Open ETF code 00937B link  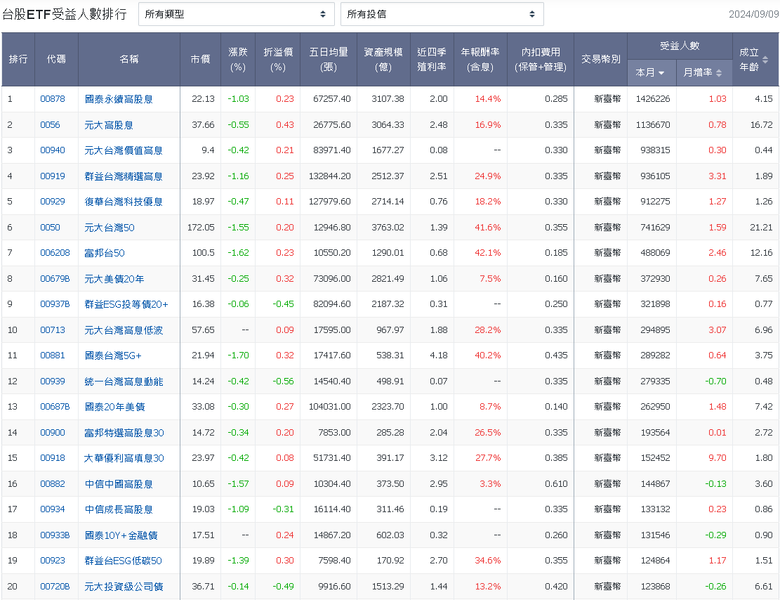[x=55, y=304]
